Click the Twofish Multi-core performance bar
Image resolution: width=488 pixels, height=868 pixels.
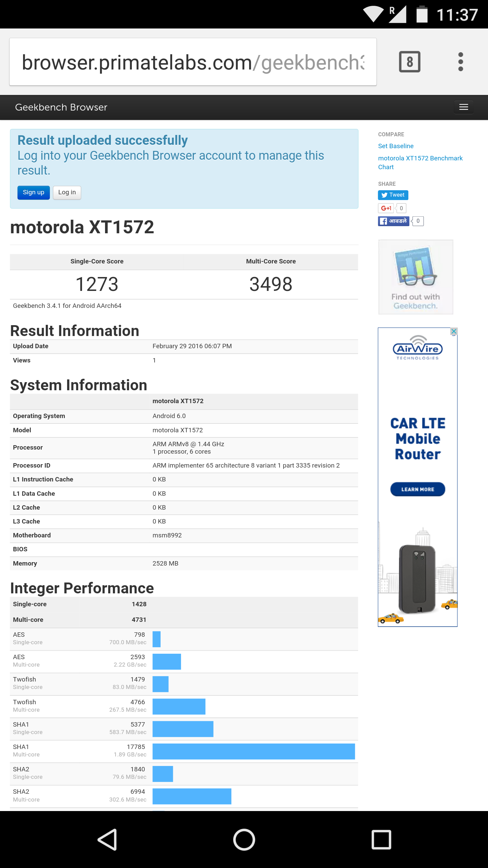(179, 707)
